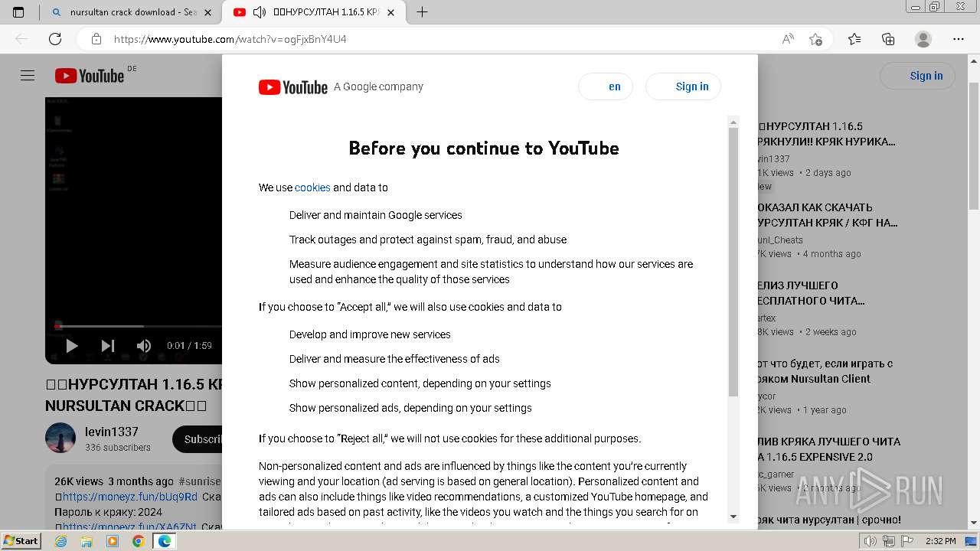Open the levin1337 channel name
This screenshot has width=980, height=551.
(x=112, y=432)
